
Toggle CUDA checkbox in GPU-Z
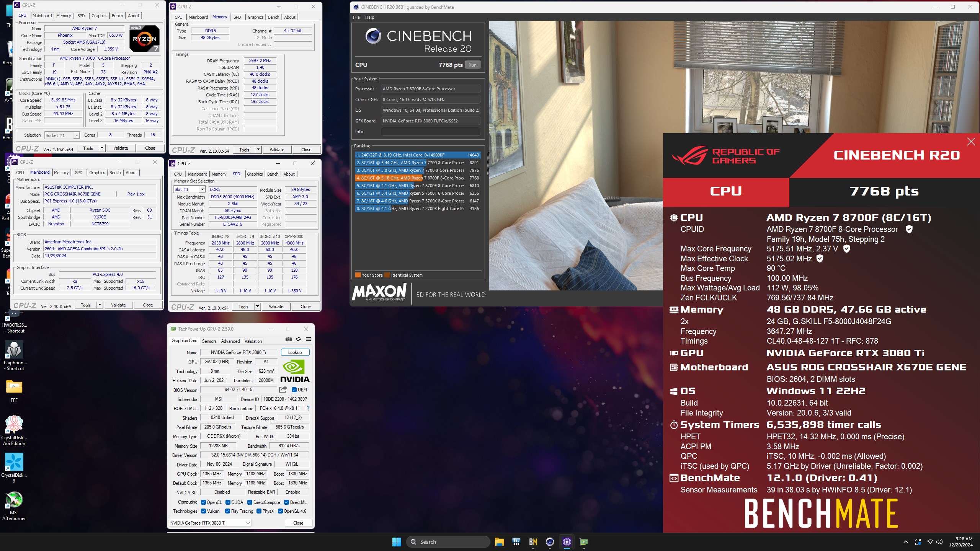click(x=228, y=502)
